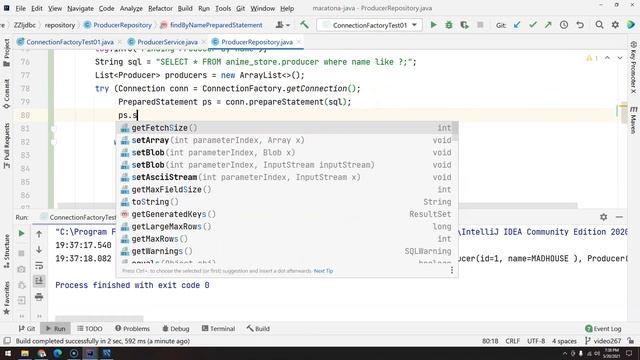The image size is (640, 360).
Task: Open Pull Requests side panel
Action: [x=7, y=146]
